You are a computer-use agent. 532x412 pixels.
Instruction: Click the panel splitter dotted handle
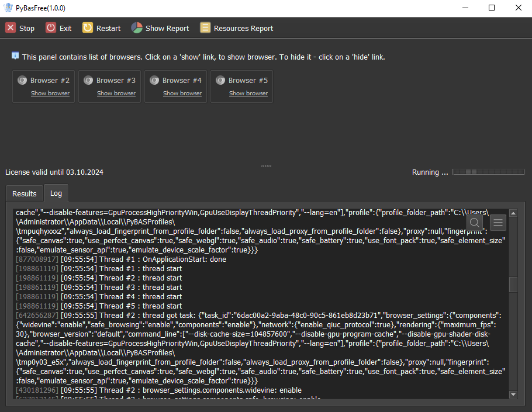[x=266, y=166]
